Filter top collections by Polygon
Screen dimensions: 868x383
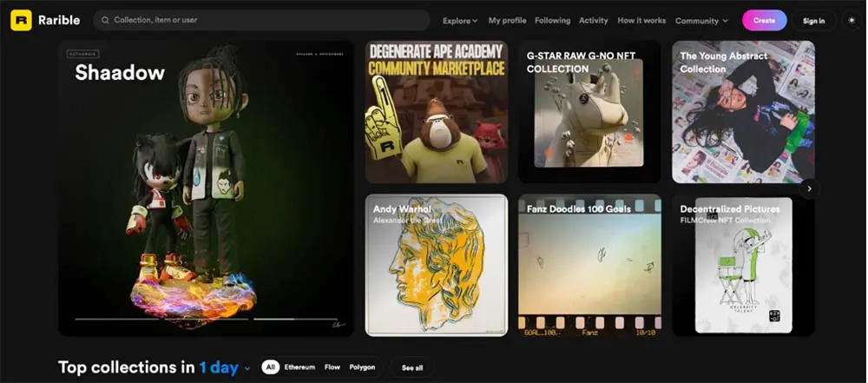pyautogui.click(x=362, y=366)
